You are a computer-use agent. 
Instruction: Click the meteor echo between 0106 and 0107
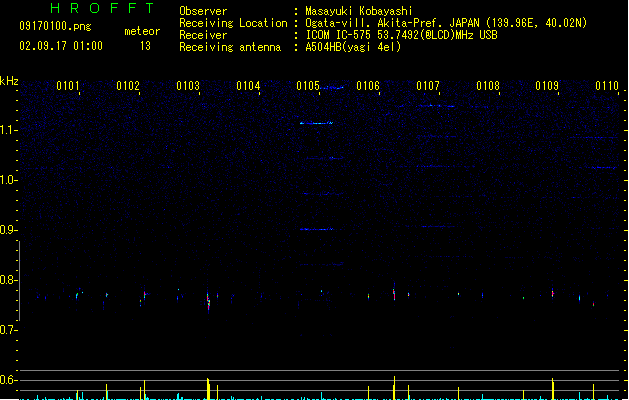tap(394, 294)
